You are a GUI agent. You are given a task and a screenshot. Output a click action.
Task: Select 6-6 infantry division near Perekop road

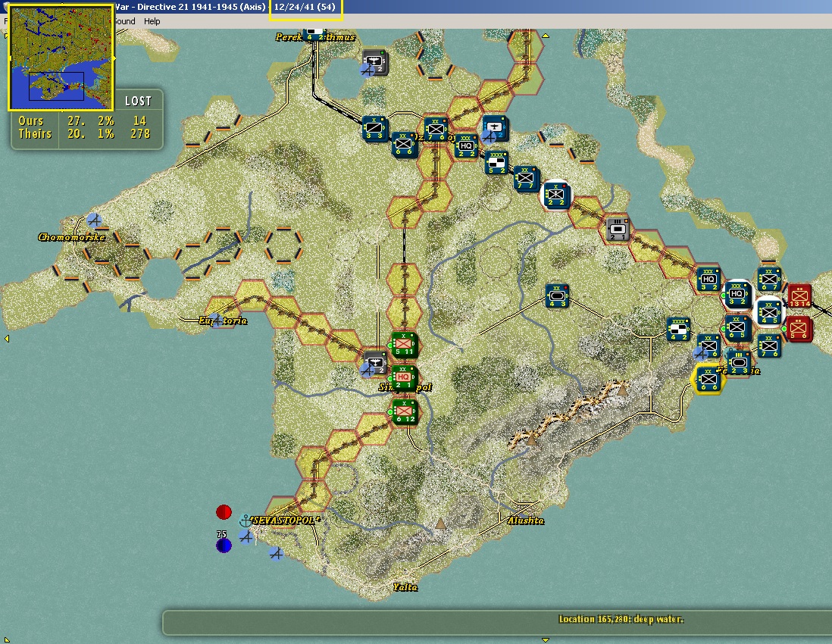coord(405,144)
